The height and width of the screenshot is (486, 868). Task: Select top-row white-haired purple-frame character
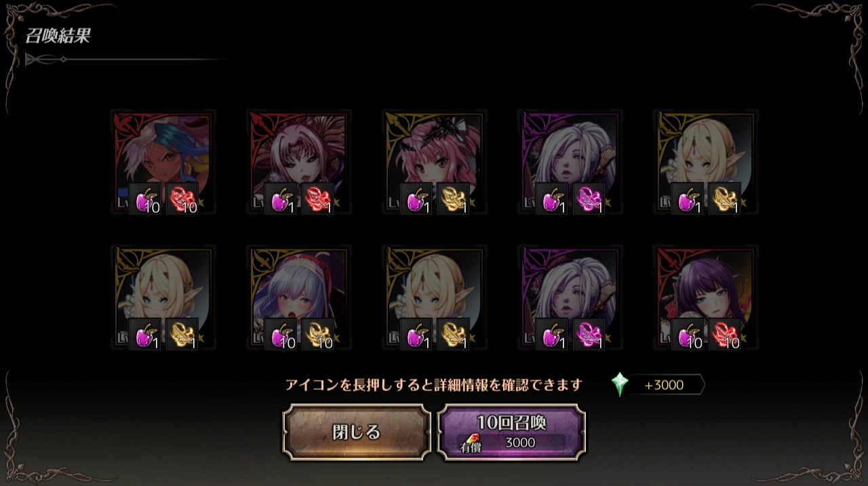570,163
